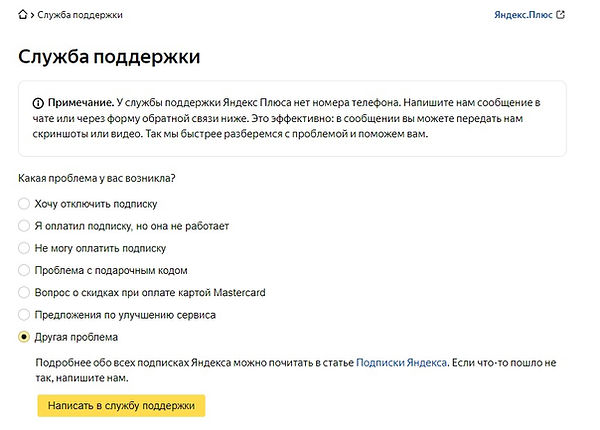Select 'Не могу оплатить подписку' option
Viewport: 600px width, 430px height.
[x=24, y=248]
